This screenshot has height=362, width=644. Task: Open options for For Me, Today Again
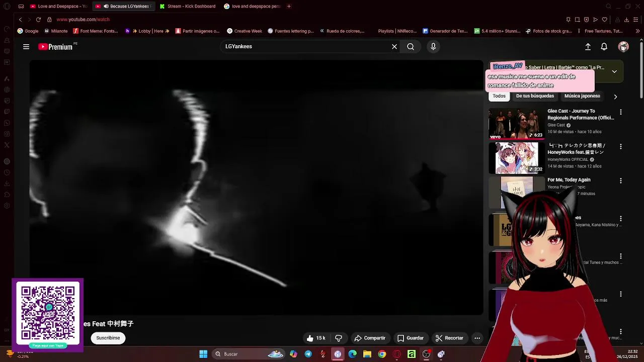click(x=621, y=180)
